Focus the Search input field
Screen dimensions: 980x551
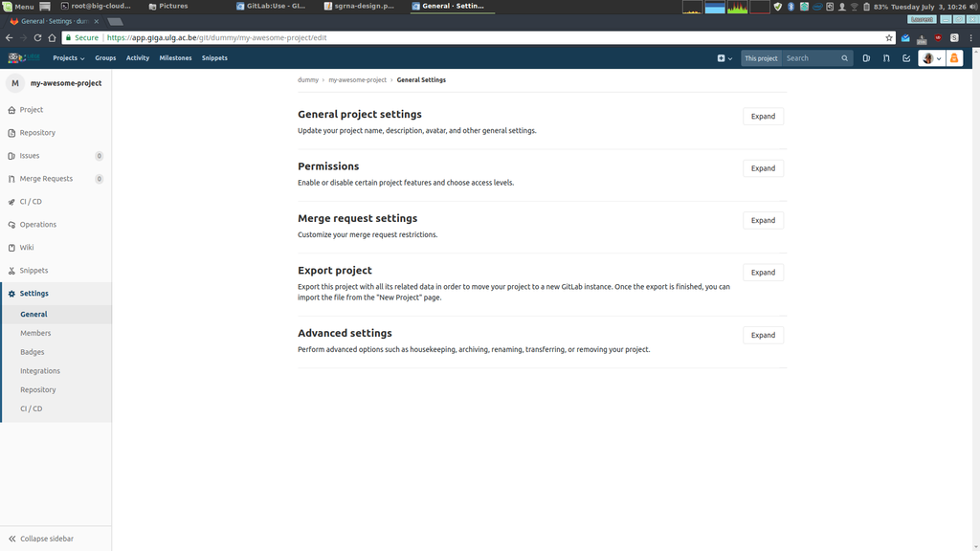click(x=811, y=58)
